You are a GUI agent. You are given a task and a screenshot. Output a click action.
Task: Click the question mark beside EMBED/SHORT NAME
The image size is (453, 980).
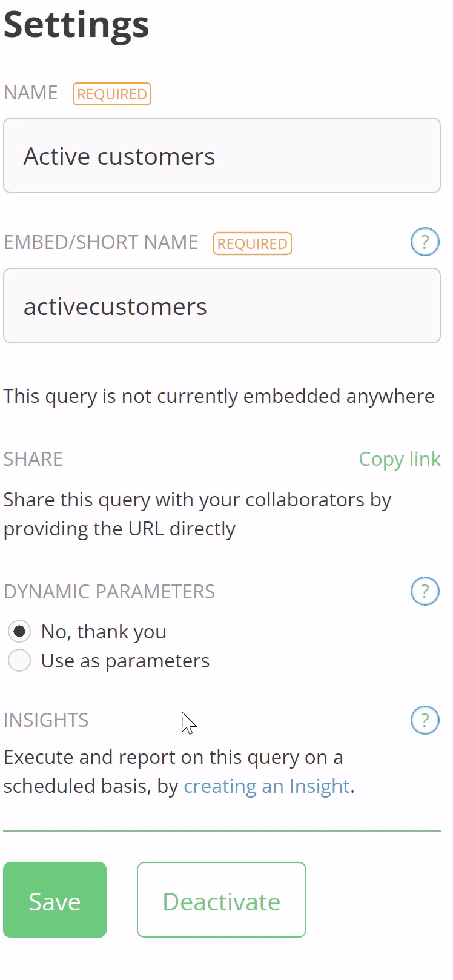click(425, 242)
